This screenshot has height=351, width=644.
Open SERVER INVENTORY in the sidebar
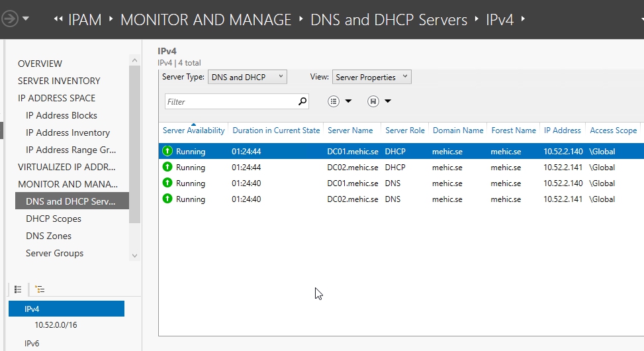59,81
